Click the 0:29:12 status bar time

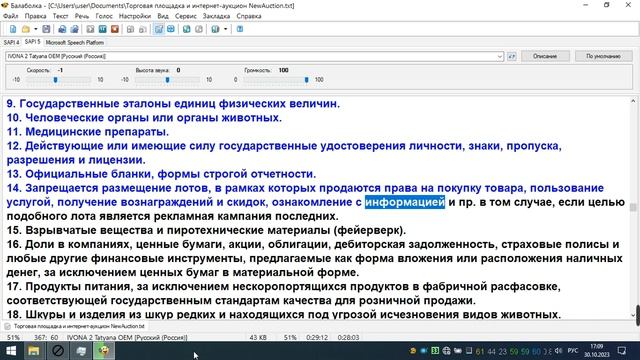point(317,338)
